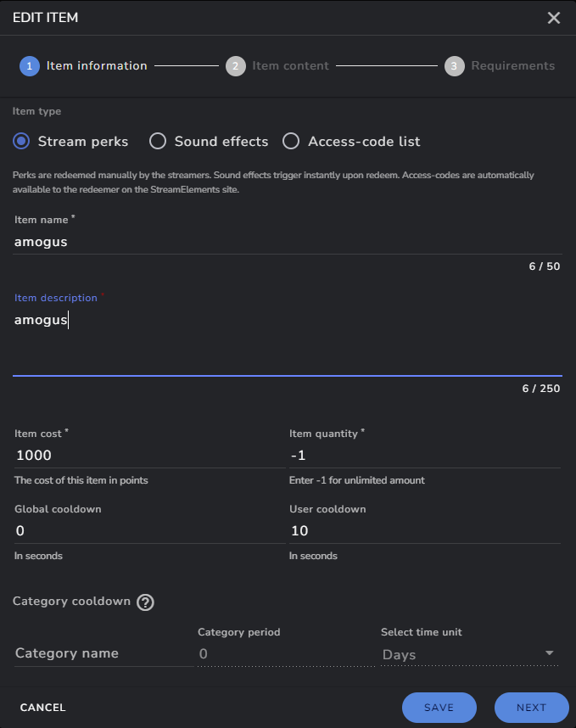The height and width of the screenshot is (728, 576).
Task: Click the User cooldown field
Action: pos(425,531)
